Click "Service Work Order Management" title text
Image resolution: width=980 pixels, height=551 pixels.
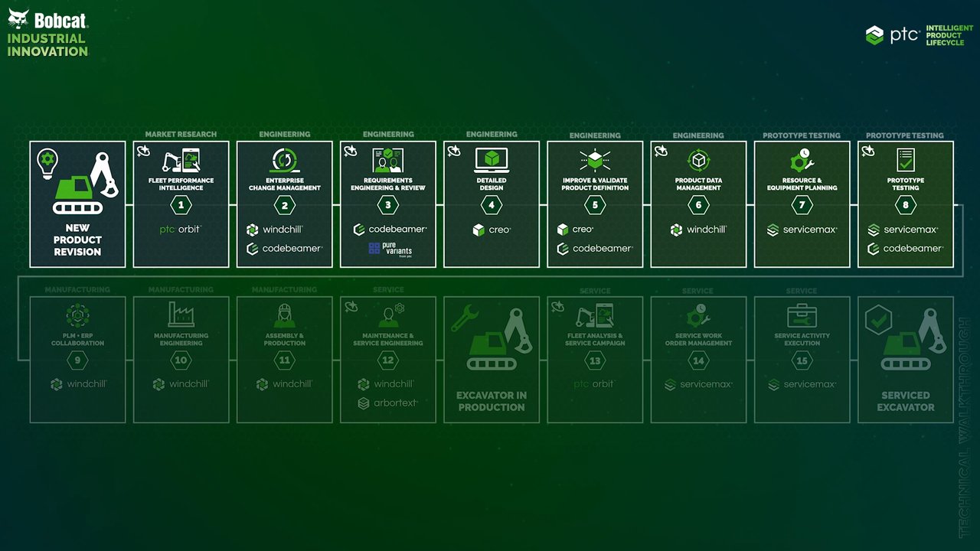click(698, 339)
